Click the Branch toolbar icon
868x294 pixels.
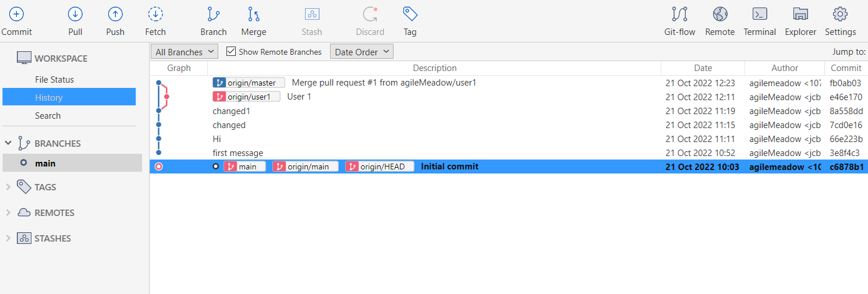pyautogui.click(x=214, y=14)
